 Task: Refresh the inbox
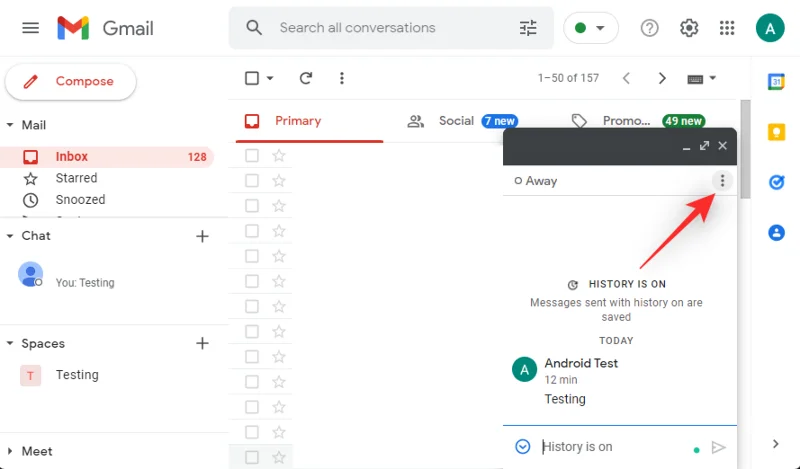pos(306,78)
